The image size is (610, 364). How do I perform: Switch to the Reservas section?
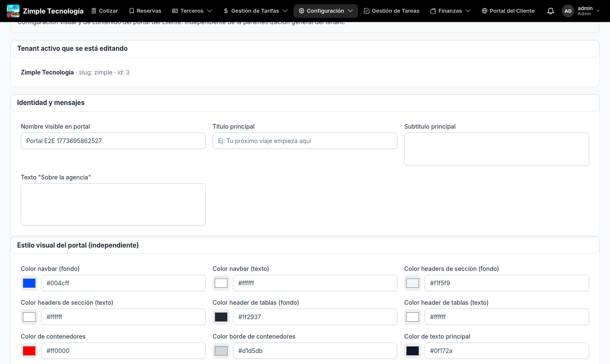(145, 11)
